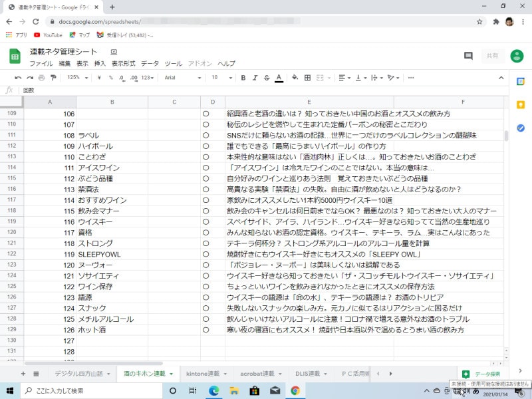Open comment history icon
This screenshot has width=532, height=399.
468,57
